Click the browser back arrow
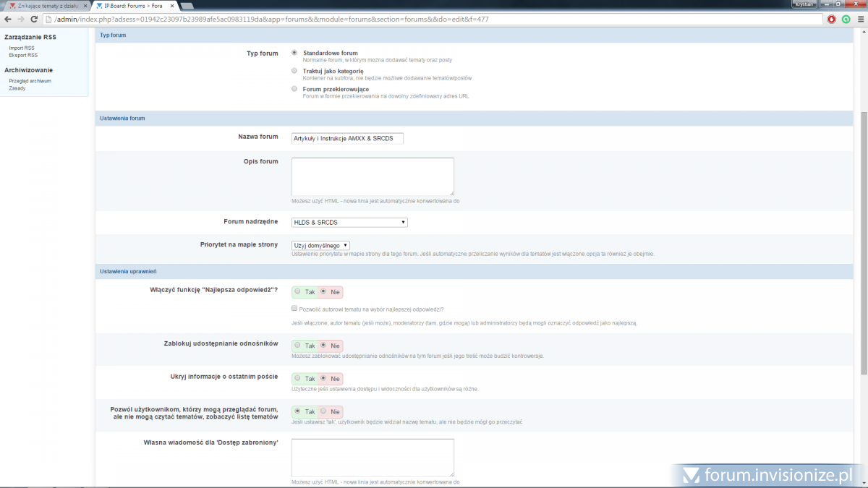868x488 pixels. pos(8,19)
